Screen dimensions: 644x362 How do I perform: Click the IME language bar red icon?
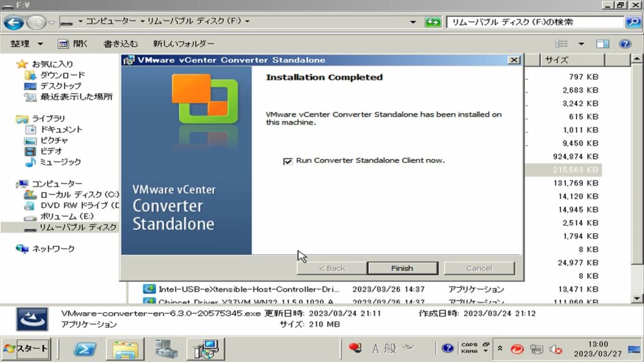[x=355, y=348]
